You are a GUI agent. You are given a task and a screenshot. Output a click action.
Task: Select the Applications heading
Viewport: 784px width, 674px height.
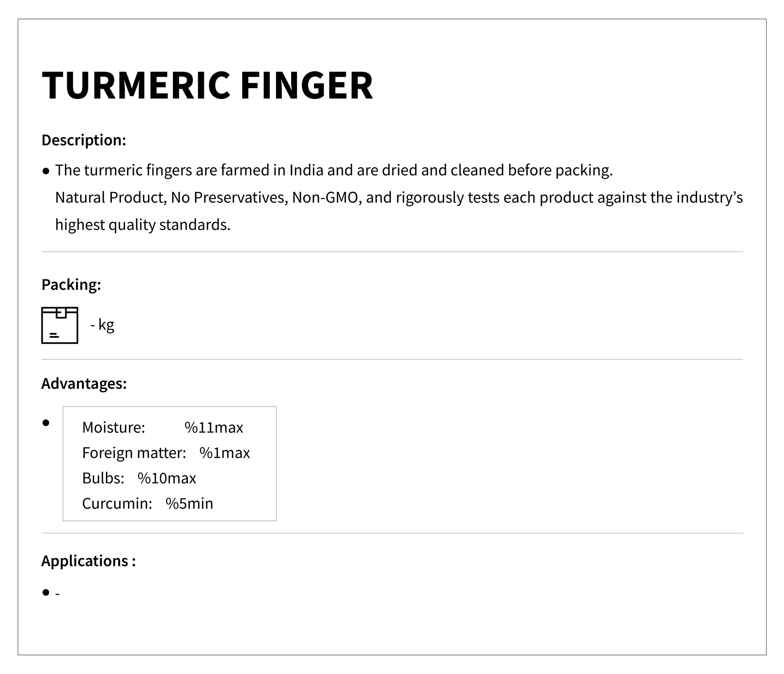(89, 561)
